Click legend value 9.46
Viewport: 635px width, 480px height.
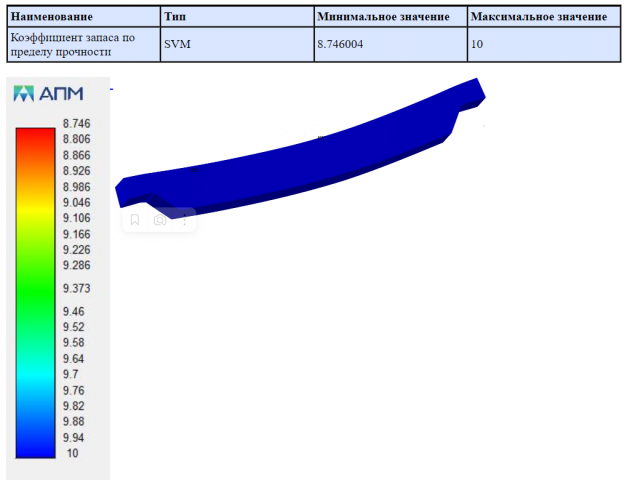coord(74,312)
